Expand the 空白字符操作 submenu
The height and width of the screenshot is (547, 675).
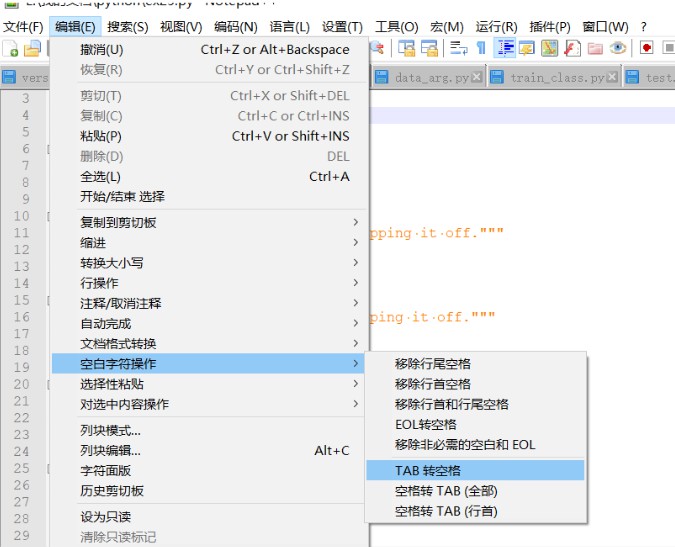[x=210, y=364]
